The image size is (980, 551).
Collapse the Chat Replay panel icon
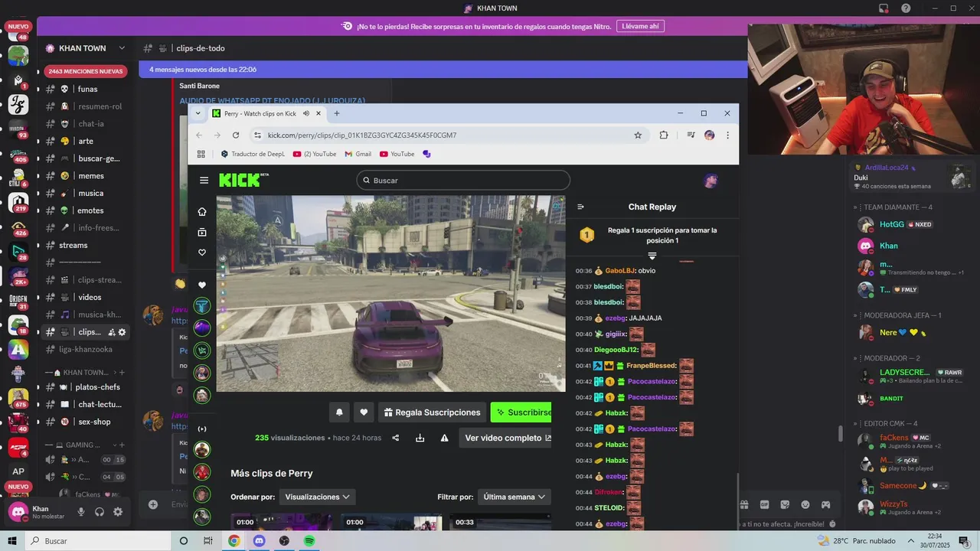click(580, 207)
